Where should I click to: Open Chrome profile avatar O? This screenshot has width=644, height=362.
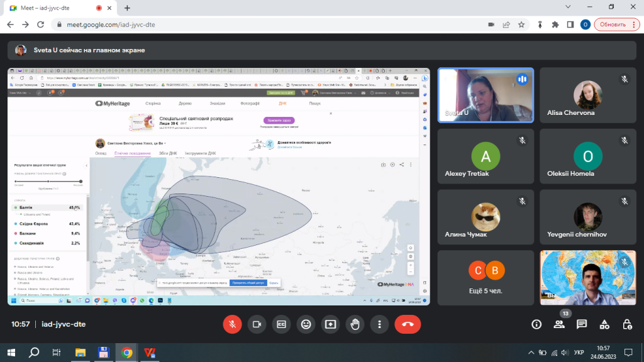586,25
